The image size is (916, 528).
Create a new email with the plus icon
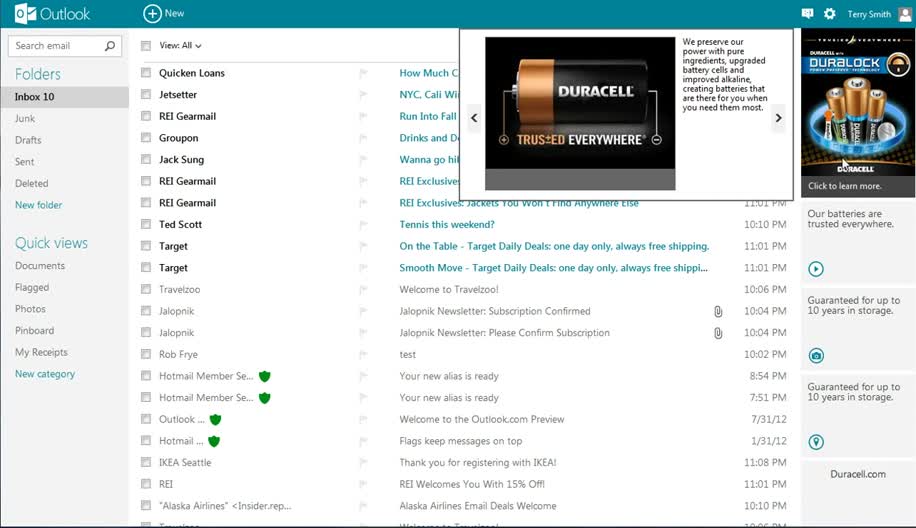click(152, 13)
